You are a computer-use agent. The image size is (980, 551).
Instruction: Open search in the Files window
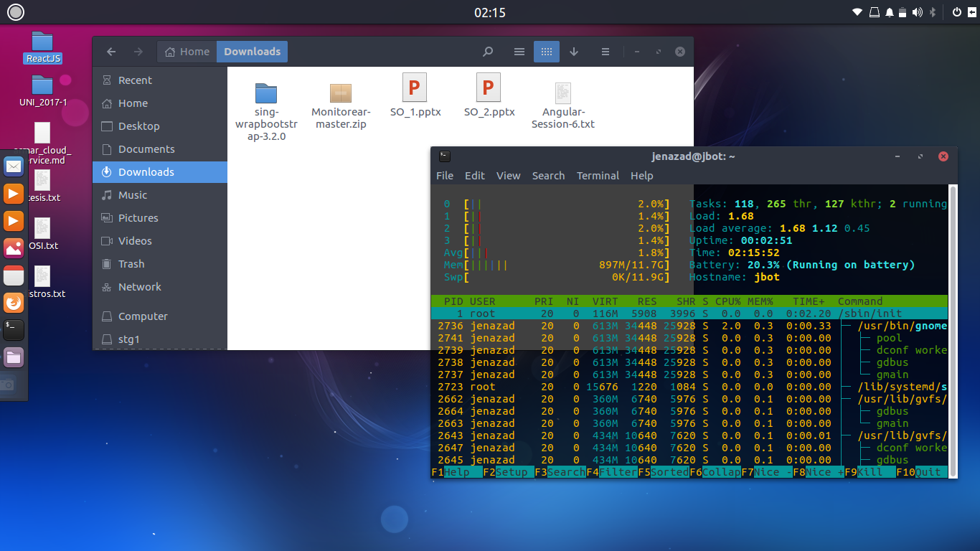point(488,52)
